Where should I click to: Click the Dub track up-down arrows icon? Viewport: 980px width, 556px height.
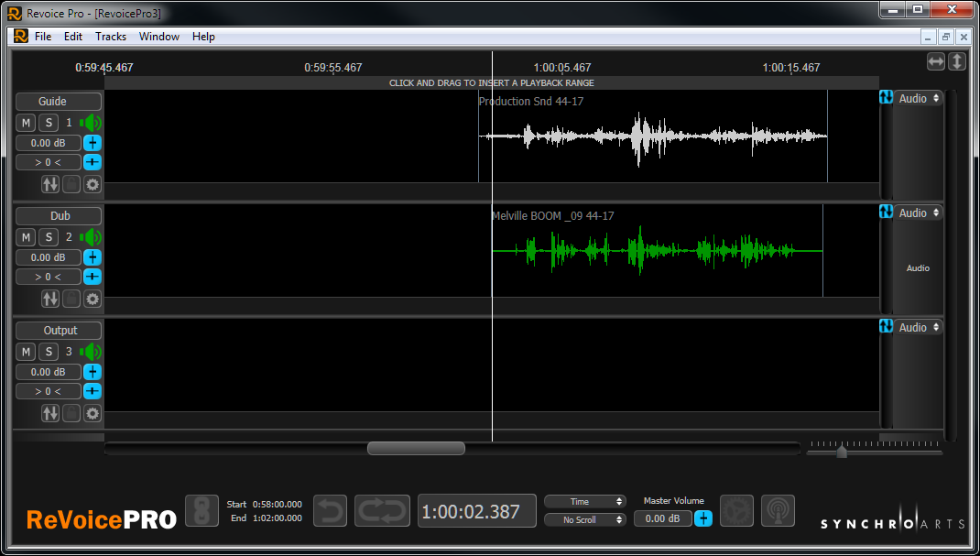[x=50, y=299]
